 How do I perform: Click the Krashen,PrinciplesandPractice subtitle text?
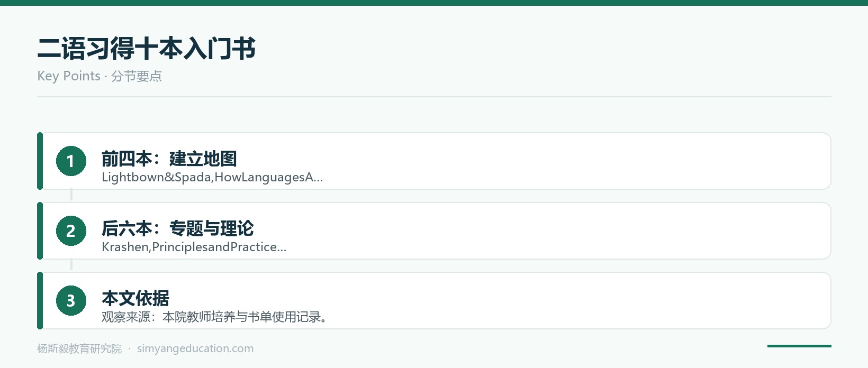click(194, 247)
